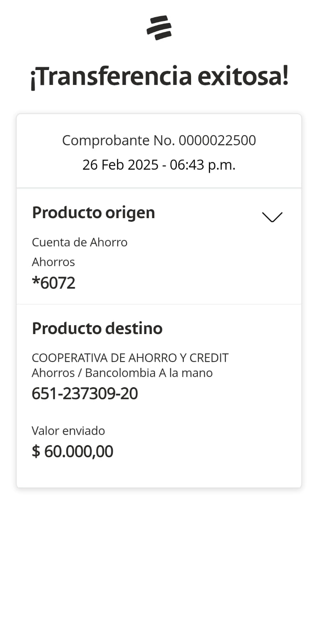Viewport: 318px width, 644px height.
Task: Click the 06:43 p.m. time text
Action: [203, 165]
